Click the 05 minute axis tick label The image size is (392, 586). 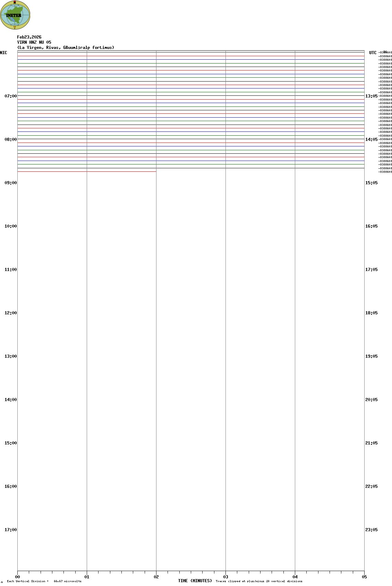pyautogui.click(x=364, y=577)
